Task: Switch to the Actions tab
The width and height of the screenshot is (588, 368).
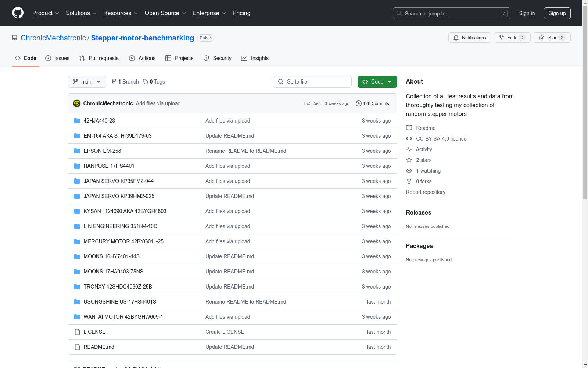Action: [x=142, y=58]
